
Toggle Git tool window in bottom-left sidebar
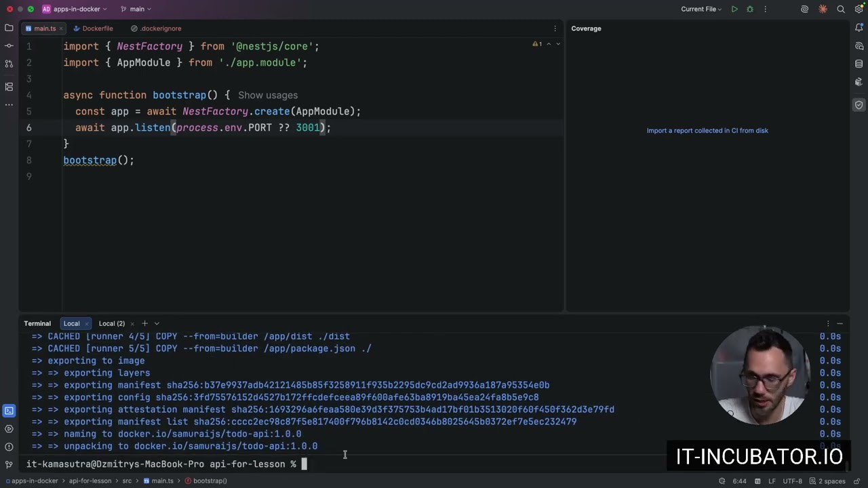coord(9,464)
